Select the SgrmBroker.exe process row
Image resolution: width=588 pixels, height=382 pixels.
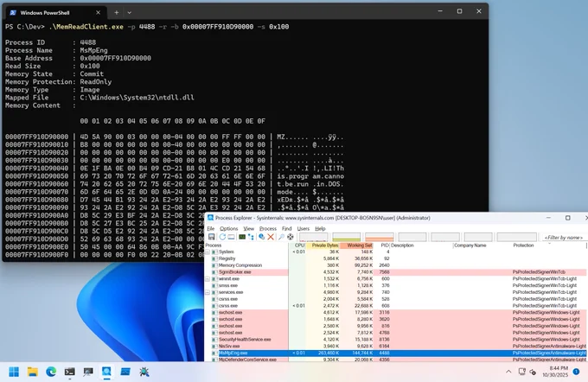(x=235, y=272)
